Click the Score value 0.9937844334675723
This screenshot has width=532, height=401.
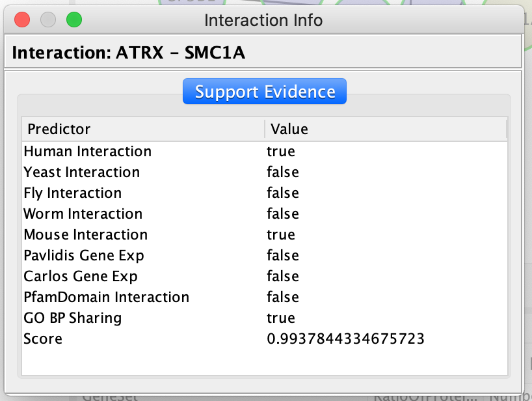345,339
